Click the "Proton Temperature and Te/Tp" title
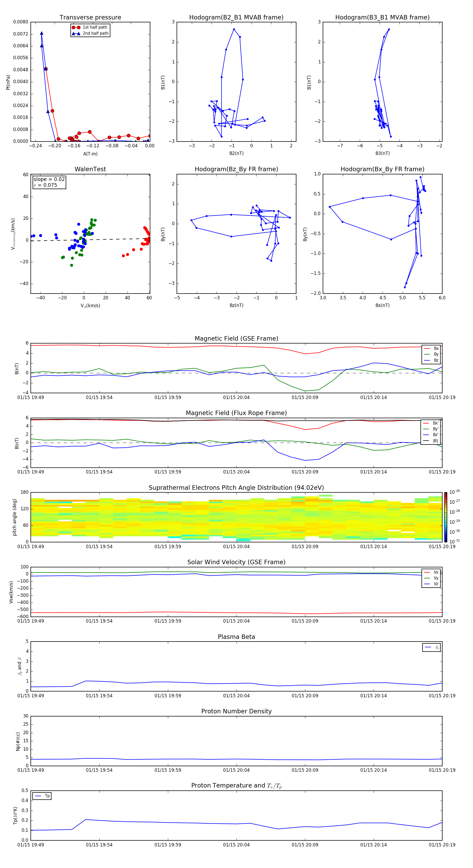473x868 pixels. coord(236,786)
